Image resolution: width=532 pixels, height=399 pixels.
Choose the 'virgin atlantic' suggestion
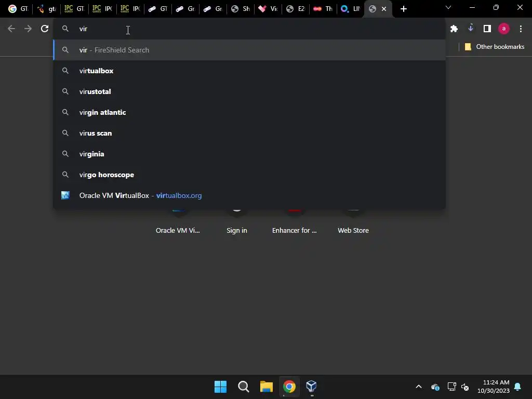click(x=249, y=112)
